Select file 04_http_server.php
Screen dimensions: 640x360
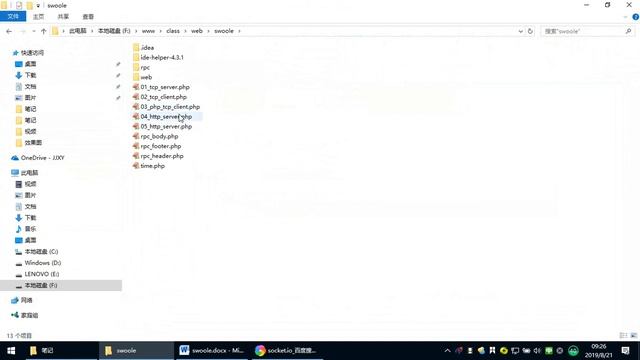click(x=162, y=117)
